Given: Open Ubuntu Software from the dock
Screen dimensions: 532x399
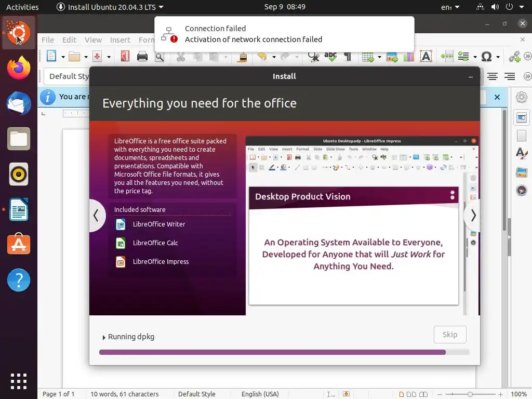Looking at the screenshot, I should click(19, 244).
